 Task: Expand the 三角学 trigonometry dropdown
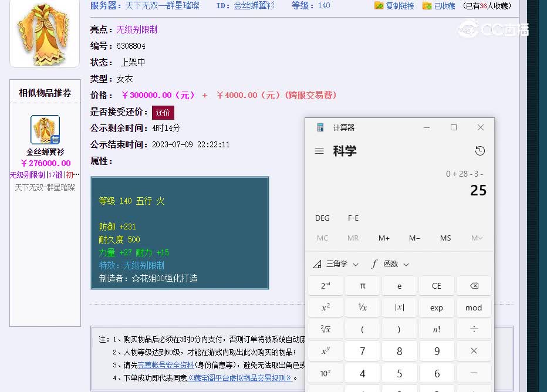[336, 264]
